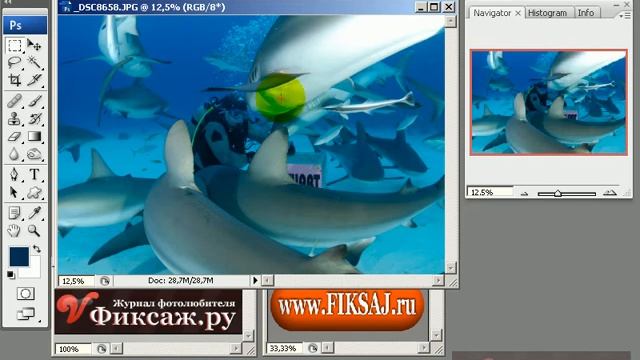Click the status icon beside 33,33% zoom
The height and width of the screenshot is (360, 640).
click(313, 349)
